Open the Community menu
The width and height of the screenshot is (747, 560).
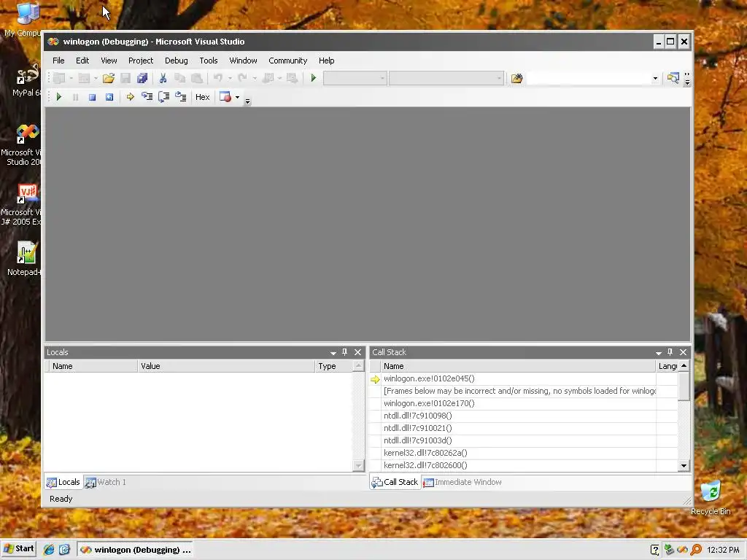pos(287,61)
